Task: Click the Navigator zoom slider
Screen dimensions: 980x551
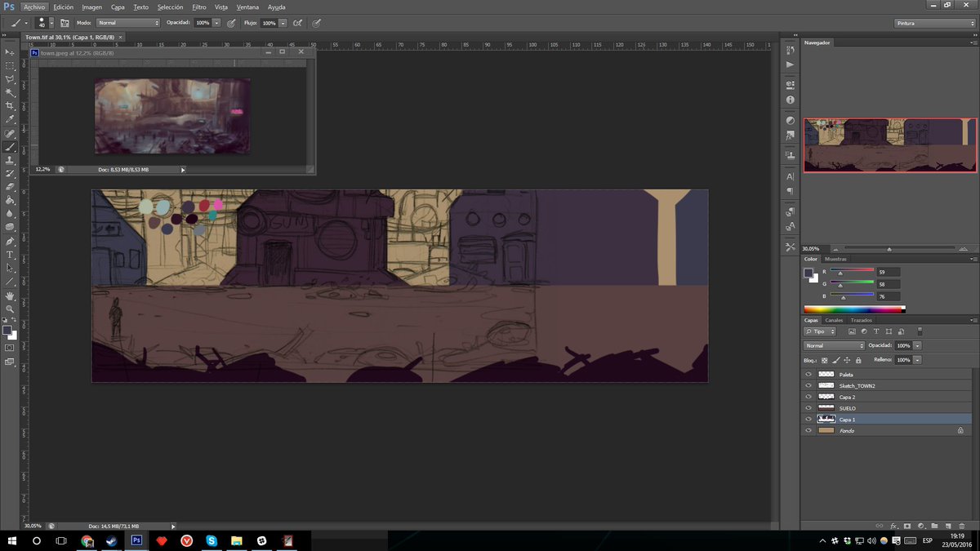Action: [888, 247]
